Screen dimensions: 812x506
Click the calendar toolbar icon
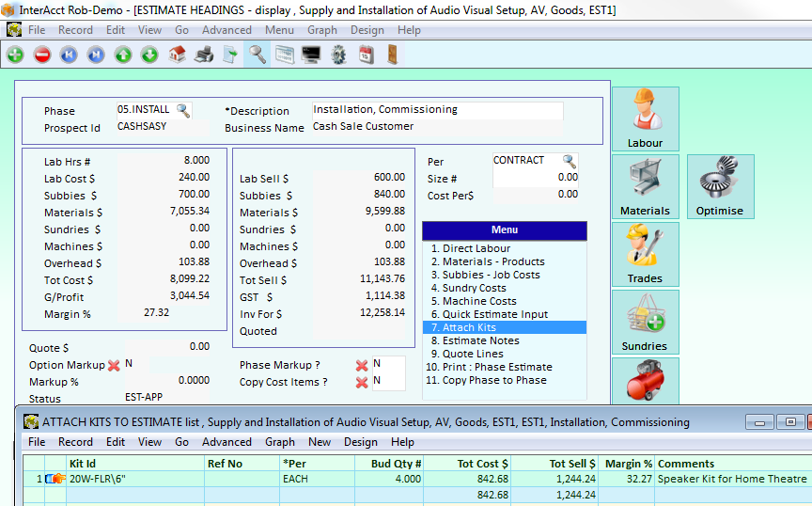(x=367, y=55)
